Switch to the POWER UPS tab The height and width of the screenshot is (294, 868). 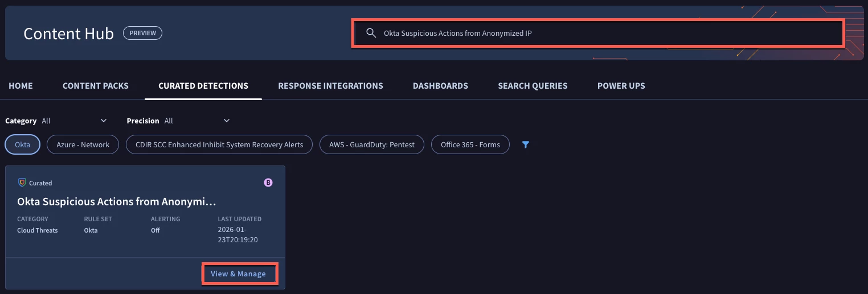tap(621, 86)
